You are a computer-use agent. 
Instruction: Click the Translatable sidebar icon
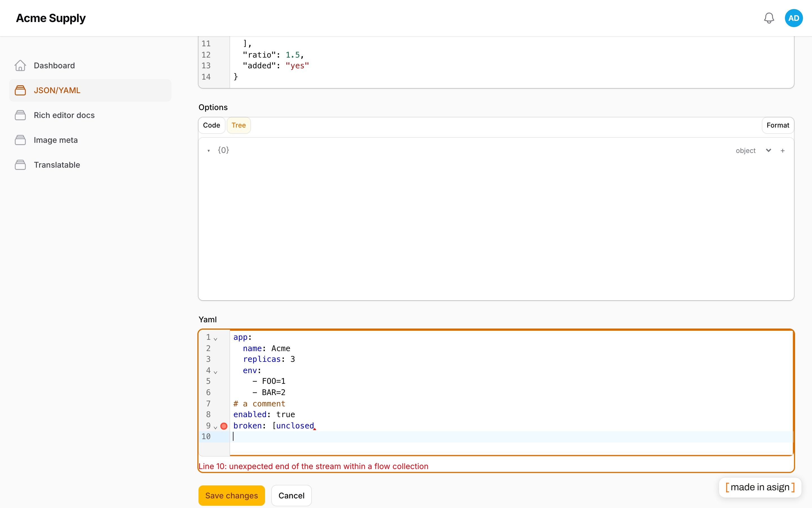(x=20, y=165)
